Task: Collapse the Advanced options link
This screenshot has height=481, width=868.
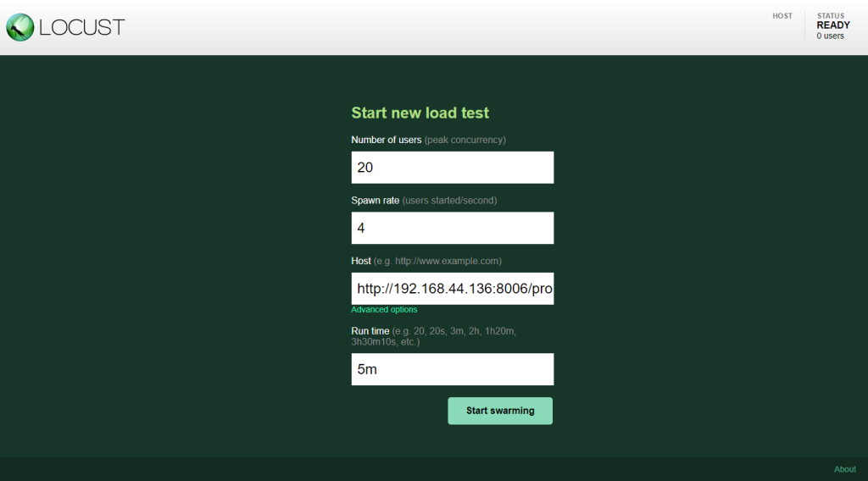Action: pyautogui.click(x=384, y=310)
